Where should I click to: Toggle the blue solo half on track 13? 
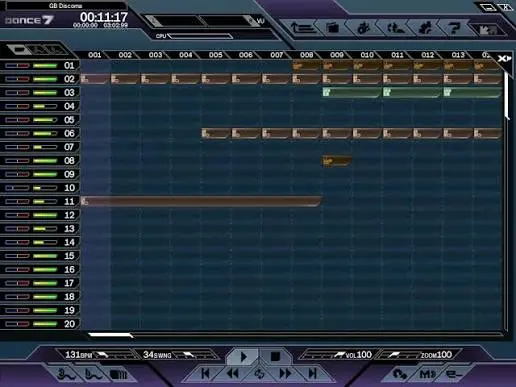[x=12, y=229]
